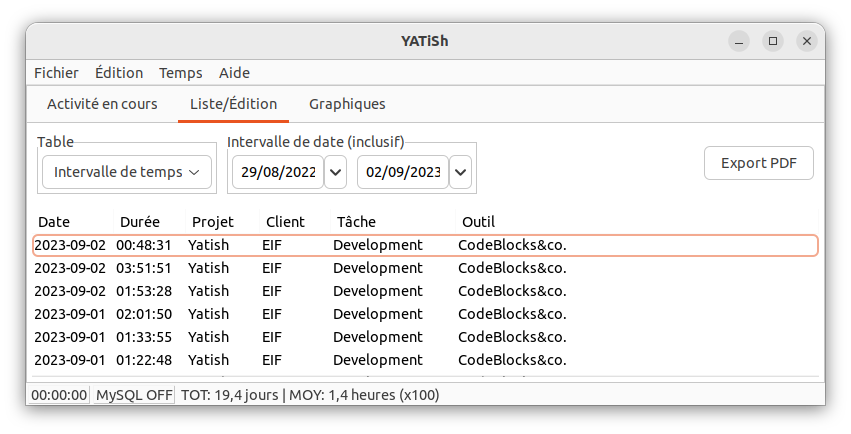The width and height of the screenshot is (851, 434).
Task: Expand the Intervalle de temps table dropdown
Action: point(126,172)
